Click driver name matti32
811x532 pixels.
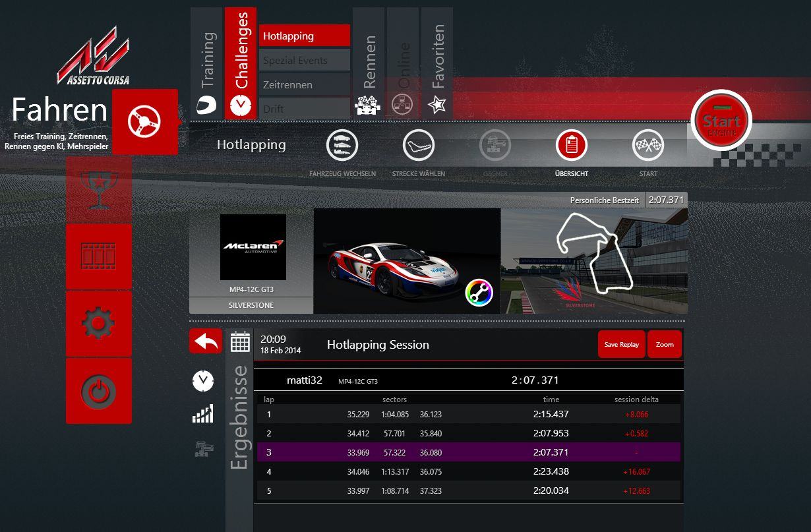pyautogui.click(x=305, y=380)
